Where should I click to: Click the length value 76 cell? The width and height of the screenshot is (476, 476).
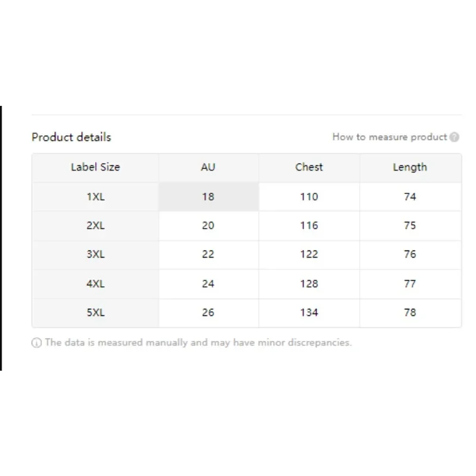[x=410, y=255]
